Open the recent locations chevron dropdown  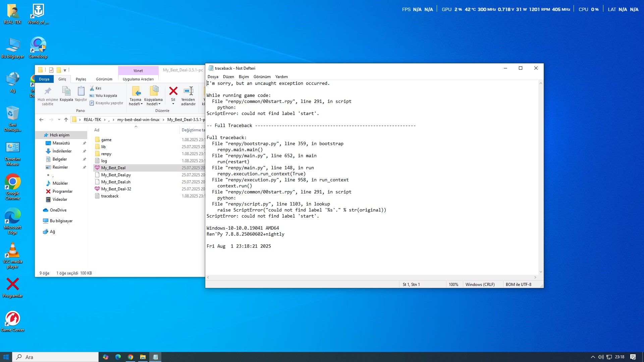(x=59, y=120)
